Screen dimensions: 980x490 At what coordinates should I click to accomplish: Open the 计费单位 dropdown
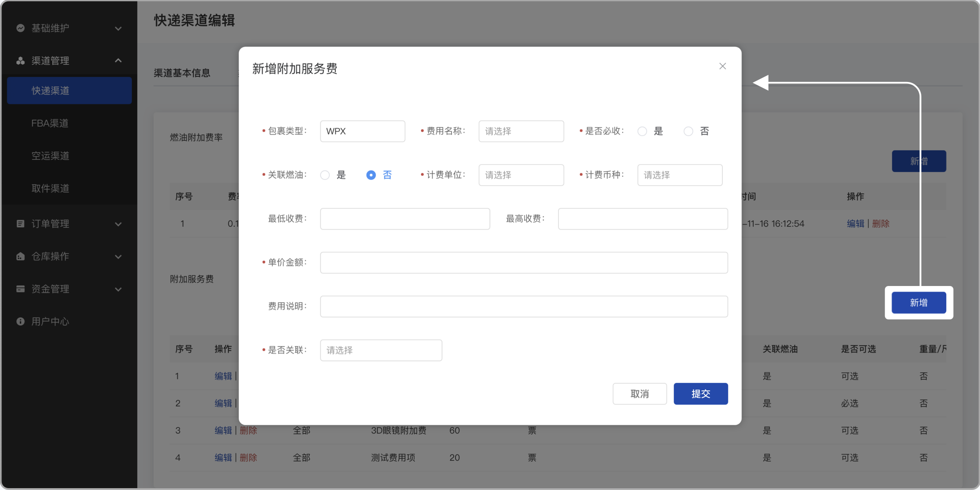[521, 175]
